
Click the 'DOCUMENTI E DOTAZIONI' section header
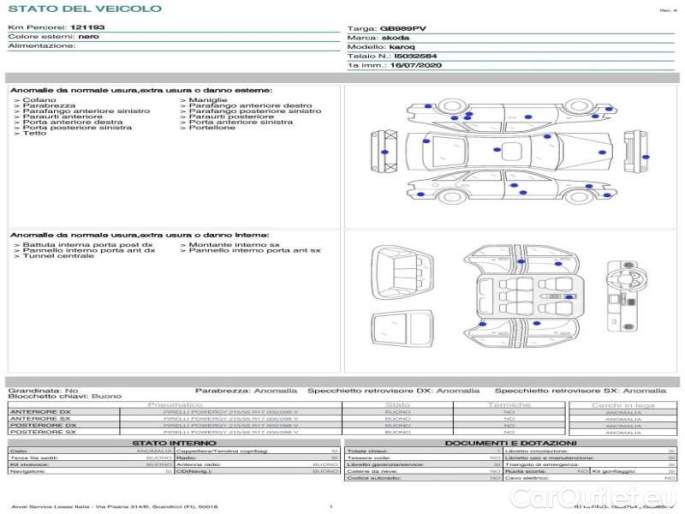[510, 443]
